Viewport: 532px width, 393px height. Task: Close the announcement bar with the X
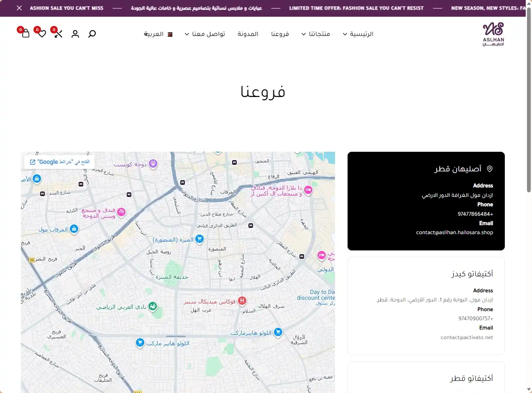pyautogui.click(x=19, y=8)
